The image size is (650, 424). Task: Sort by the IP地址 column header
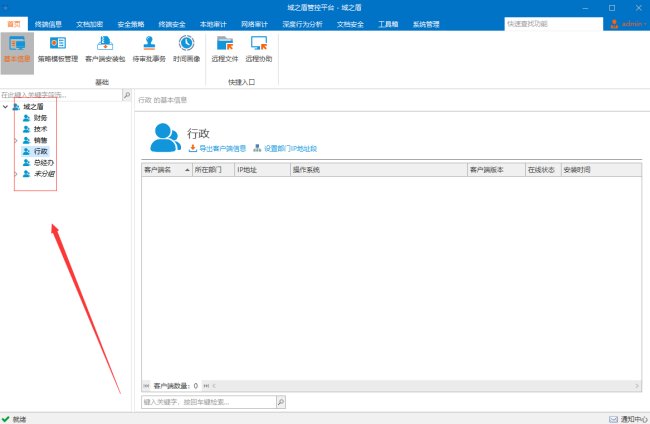(x=262, y=170)
